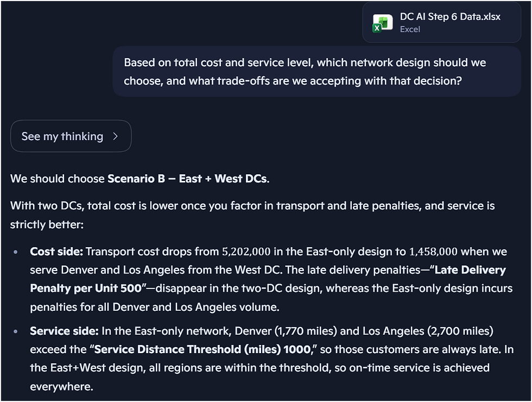Click the Excel file type label under filename
Screen dimensions: 532x402
(x=410, y=29)
